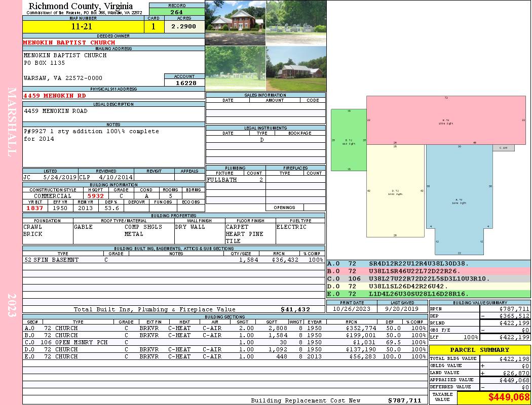Click section A RPCN $352,774
This screenshot has width=532, height=405.
361,328
